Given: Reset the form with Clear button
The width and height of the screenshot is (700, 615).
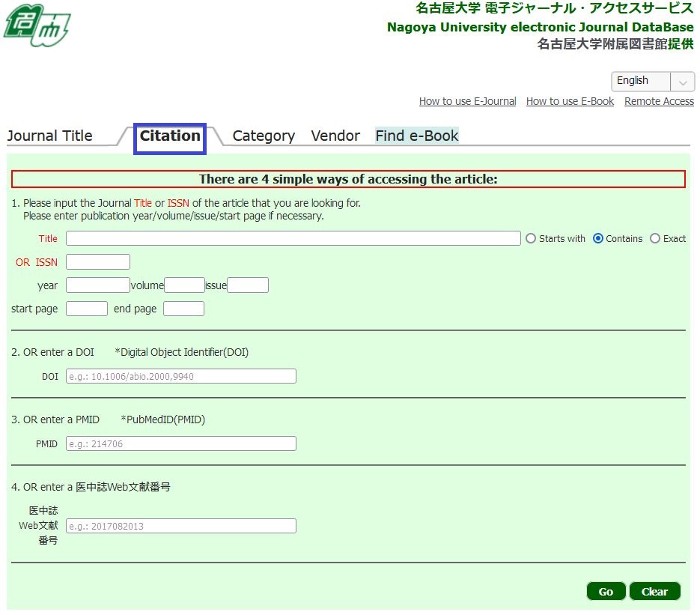Looking at the screenshot, I should point(654,591).
